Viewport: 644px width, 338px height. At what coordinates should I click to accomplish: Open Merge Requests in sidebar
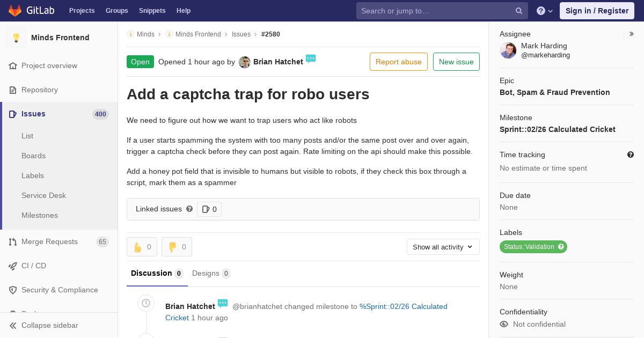pyautogui.click(x=59, y=242)
